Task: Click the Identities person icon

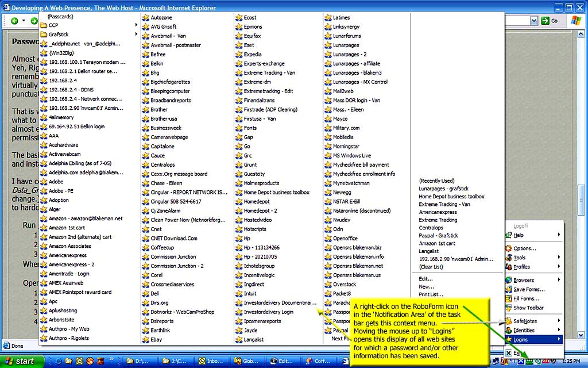Action: pos(509,330)
